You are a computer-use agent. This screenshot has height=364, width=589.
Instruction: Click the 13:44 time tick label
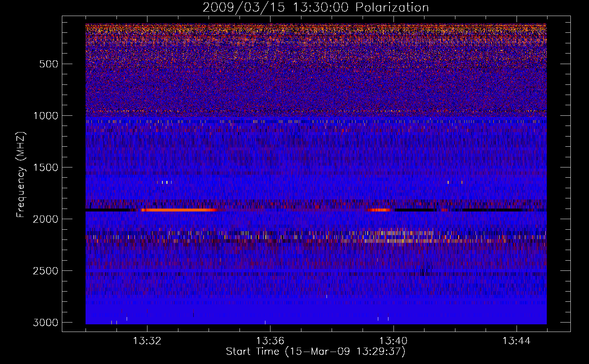click(516, 341)
